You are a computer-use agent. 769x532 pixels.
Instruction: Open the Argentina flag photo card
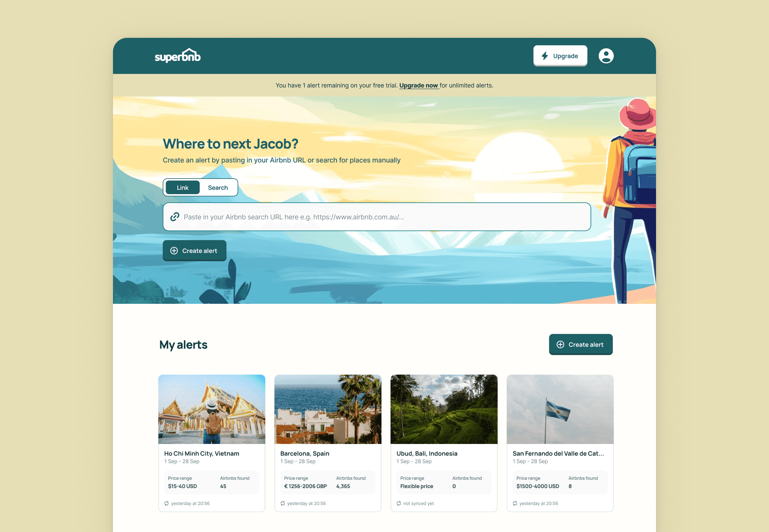pyautogui.click(x=560, y=409)
